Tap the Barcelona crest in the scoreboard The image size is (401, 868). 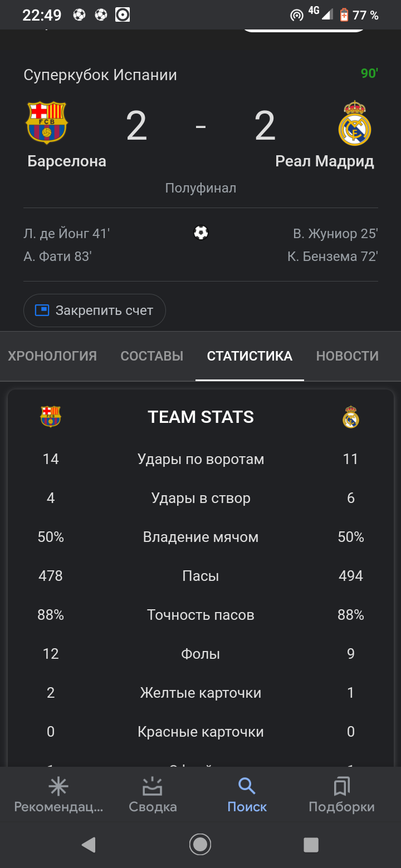coord(47,122)
